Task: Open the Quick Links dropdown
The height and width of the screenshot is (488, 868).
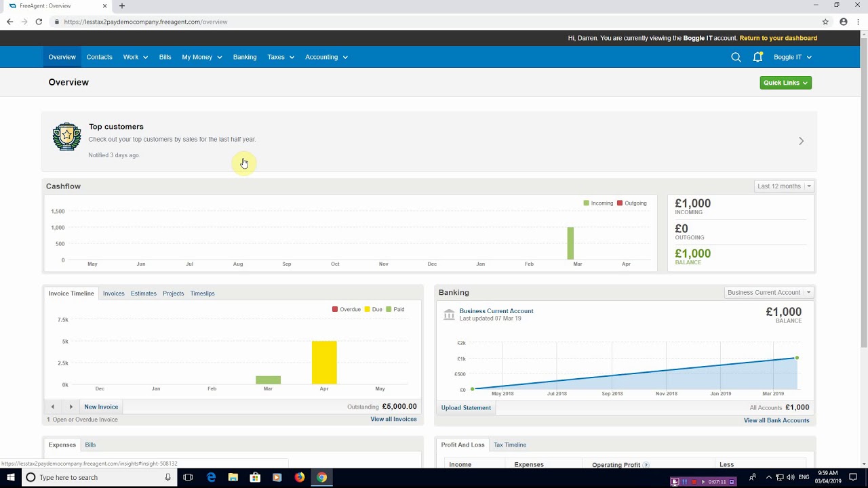Action: click(x=785, y=83)
